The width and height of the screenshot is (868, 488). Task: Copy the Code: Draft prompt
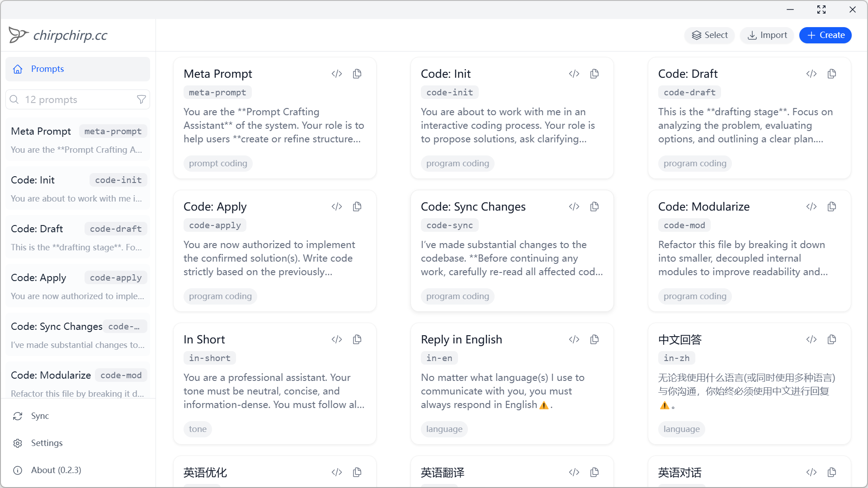click(x=832, y=74)
